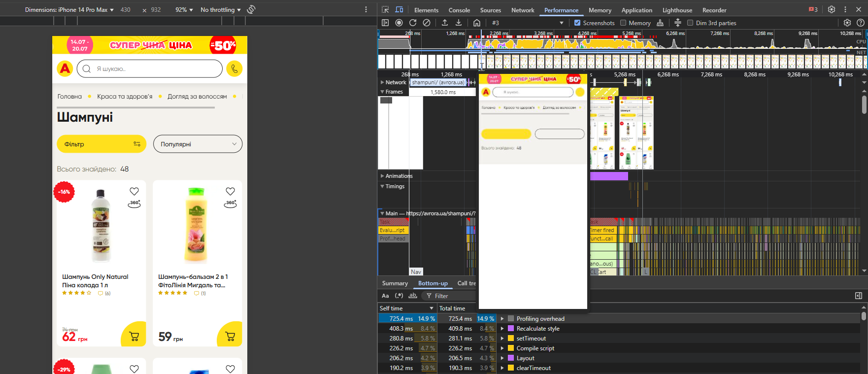This screenshot has height=374, width=868.
Task: Toggle sidebar icon in bottom-up panel
Action: tap(859, 296)
